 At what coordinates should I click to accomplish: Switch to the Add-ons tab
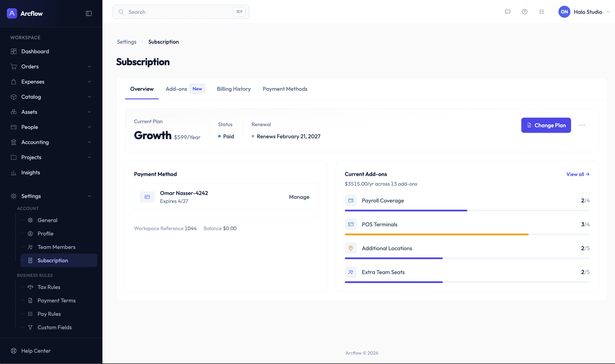tap(185, 89)
